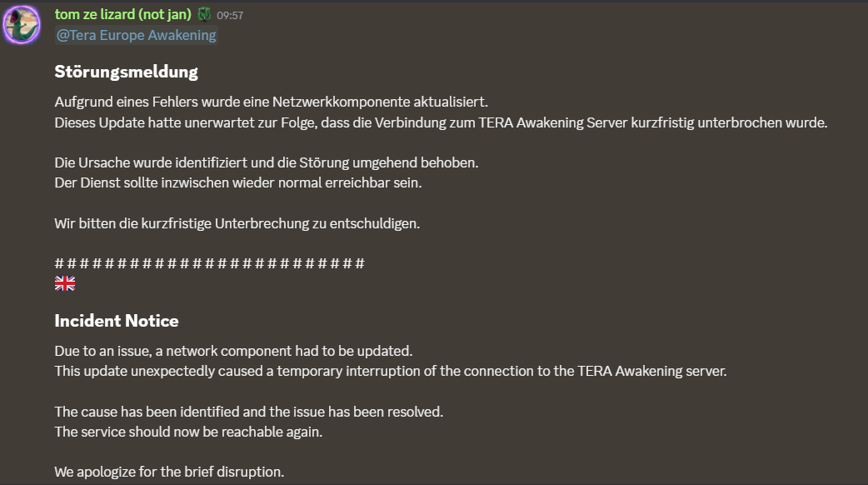Click the German apology line 'Wir bitten'

[237, 223]
